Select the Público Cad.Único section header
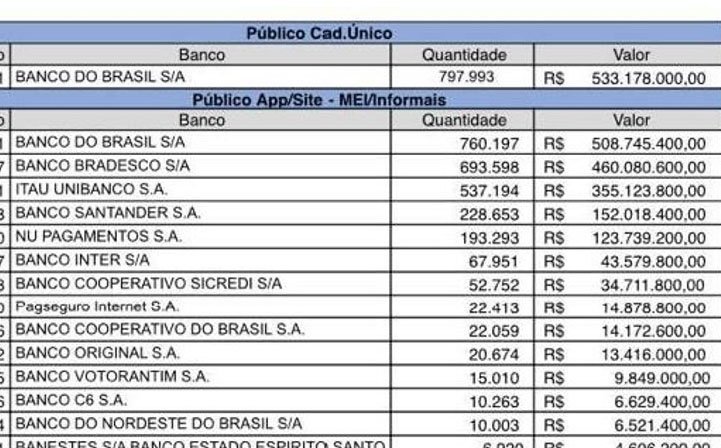This screenshot has width=721, height=448. (360, 33)
